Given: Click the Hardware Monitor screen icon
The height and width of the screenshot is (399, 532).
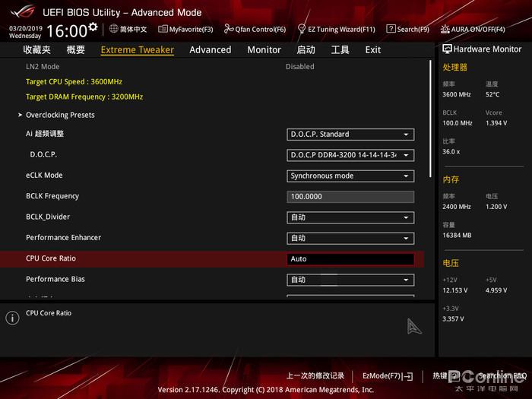Looking at the screenshot, I should tap(447, 49).
